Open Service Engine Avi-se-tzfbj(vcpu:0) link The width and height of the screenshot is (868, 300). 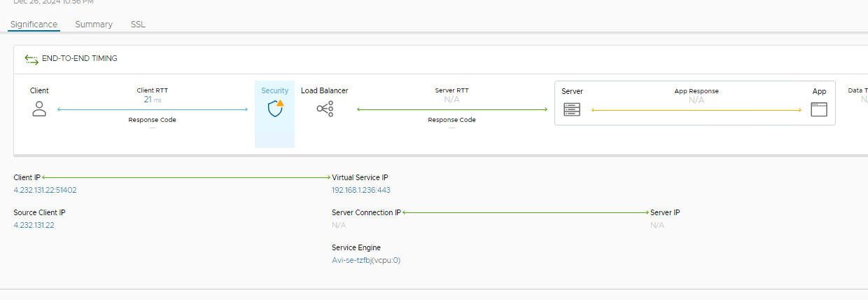[366, 260]
